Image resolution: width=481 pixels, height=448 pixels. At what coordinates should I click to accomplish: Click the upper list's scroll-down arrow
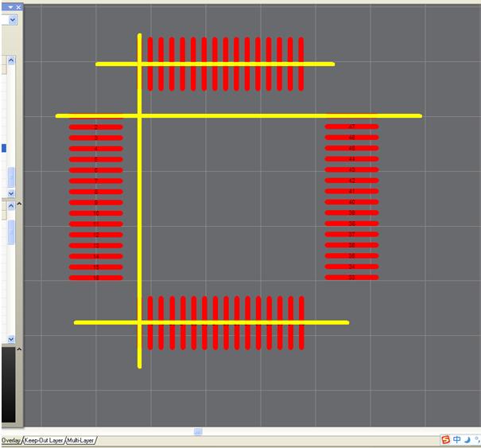[x=11, y=193]
